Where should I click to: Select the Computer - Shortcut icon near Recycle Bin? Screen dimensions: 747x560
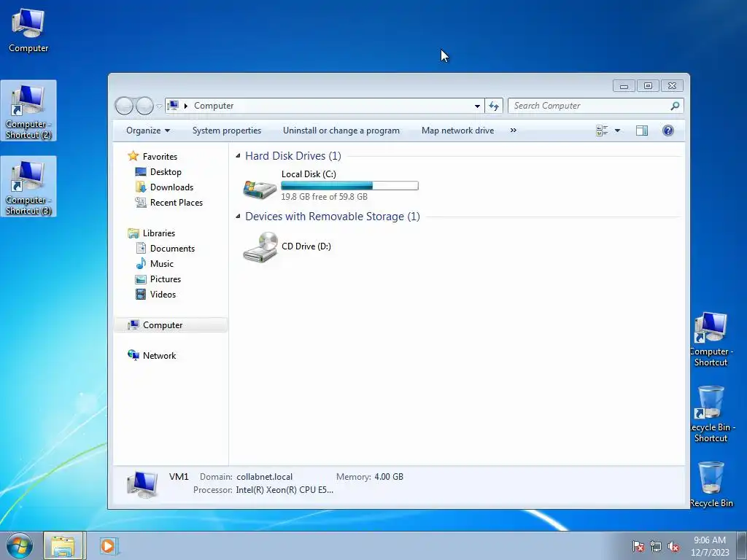711,339
